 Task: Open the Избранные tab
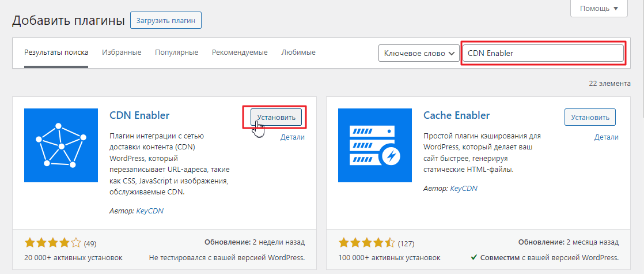[x=122, y=52]
